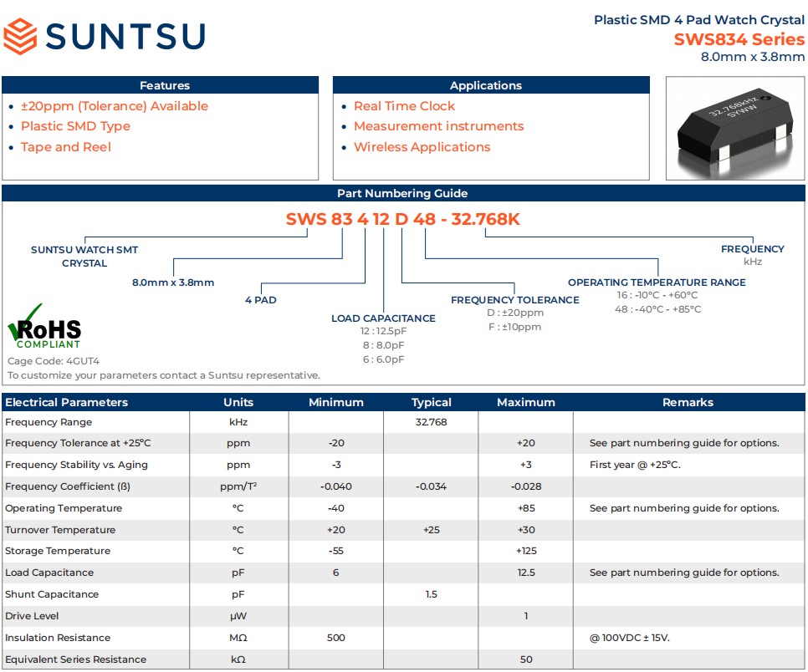Viewport: 808px width, 672px height.
Task: Click the 'To customize your parameters' contact note
Action: click(164, 375)
